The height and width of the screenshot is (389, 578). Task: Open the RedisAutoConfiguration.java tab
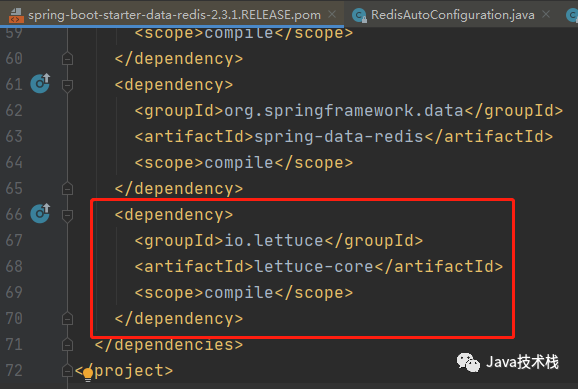coord(453,15)
